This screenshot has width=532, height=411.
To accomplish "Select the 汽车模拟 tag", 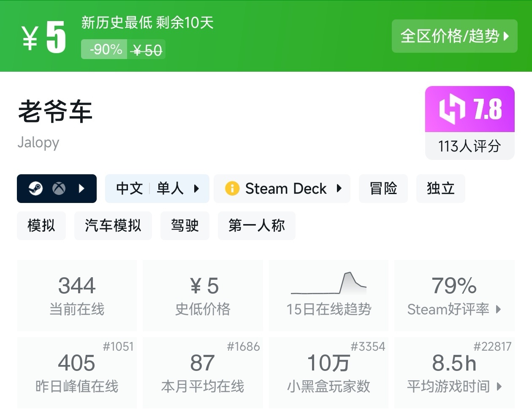I will 113,226.
